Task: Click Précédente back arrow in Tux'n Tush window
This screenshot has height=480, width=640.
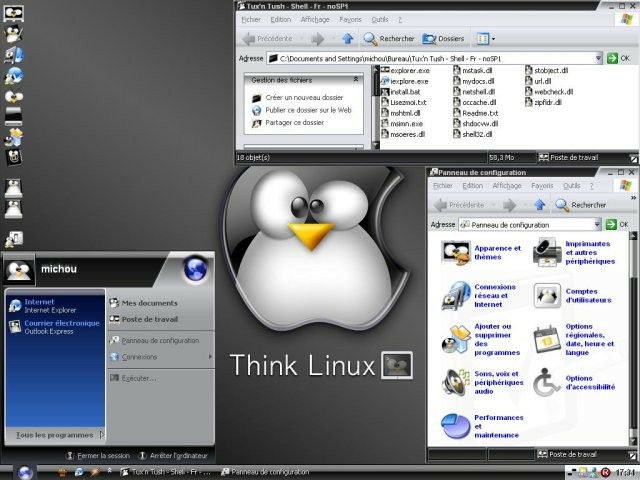Action: point(267,39)
